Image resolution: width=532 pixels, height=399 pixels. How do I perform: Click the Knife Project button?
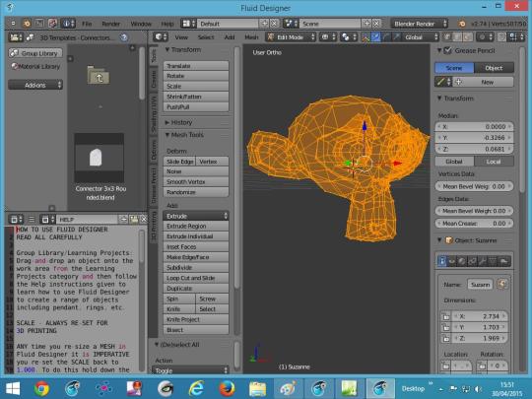(x=196, y=319)
